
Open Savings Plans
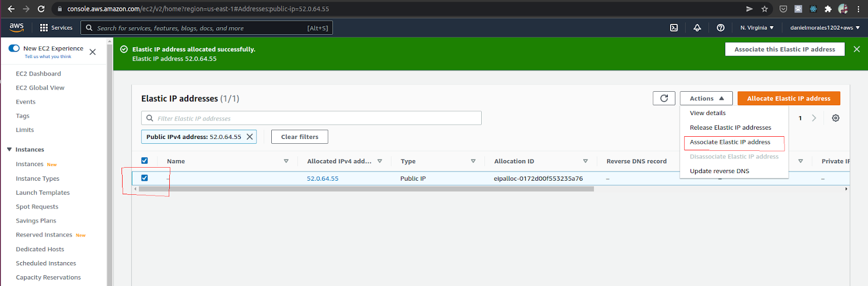[x=36, y=221]
